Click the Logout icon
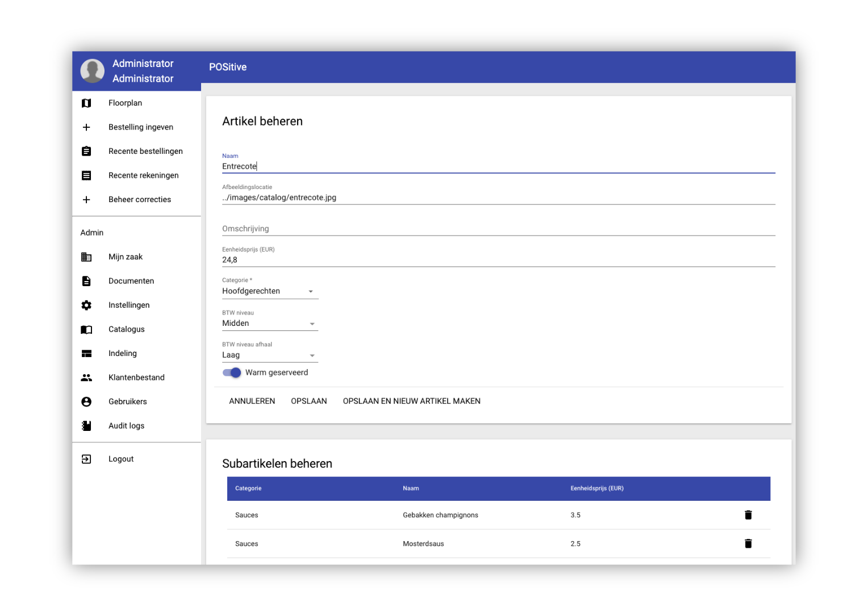The image size is (868, 616). coord(86,459)
